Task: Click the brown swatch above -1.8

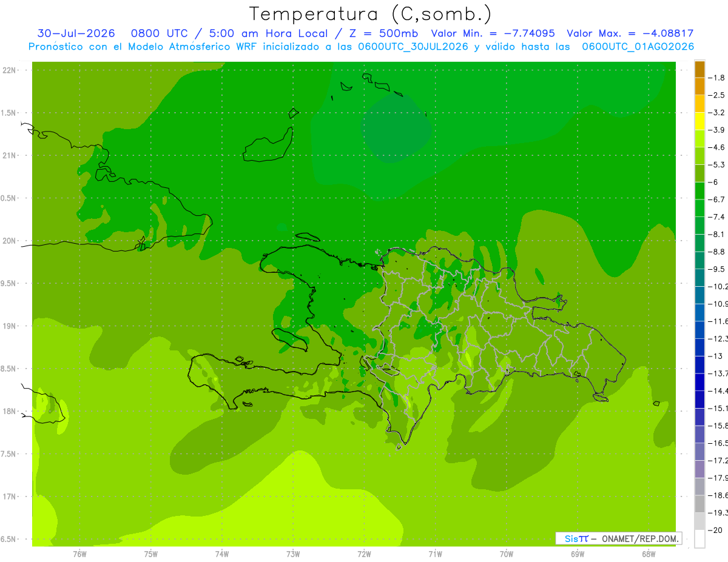Action: pos(699,69)
